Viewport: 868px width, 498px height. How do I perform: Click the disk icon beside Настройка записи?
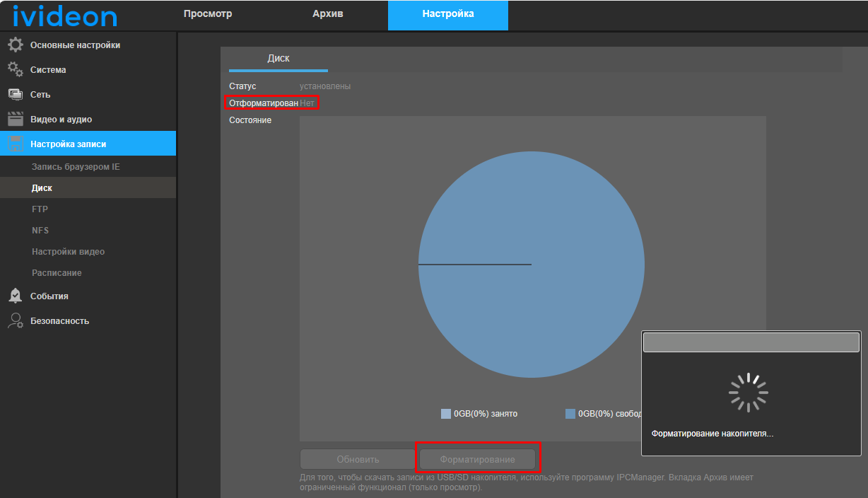(x=16, y=144)
